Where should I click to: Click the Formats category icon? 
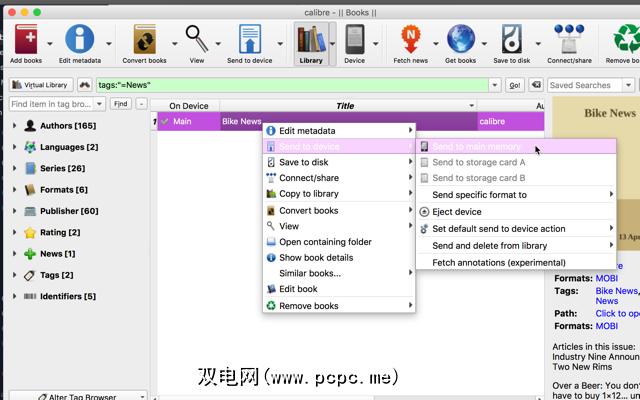click(x=30, y=190)
